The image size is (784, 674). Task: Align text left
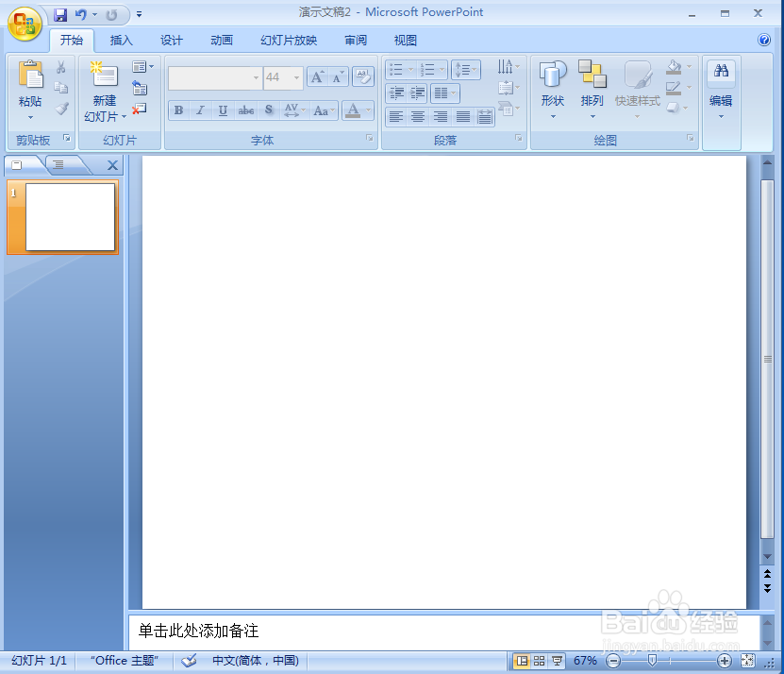[x=396, y=117]
